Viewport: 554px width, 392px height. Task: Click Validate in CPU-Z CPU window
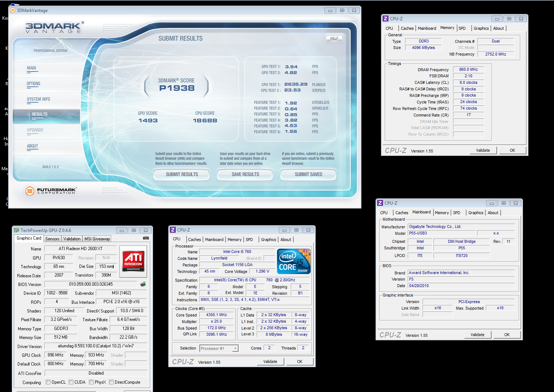coord(270,362)
